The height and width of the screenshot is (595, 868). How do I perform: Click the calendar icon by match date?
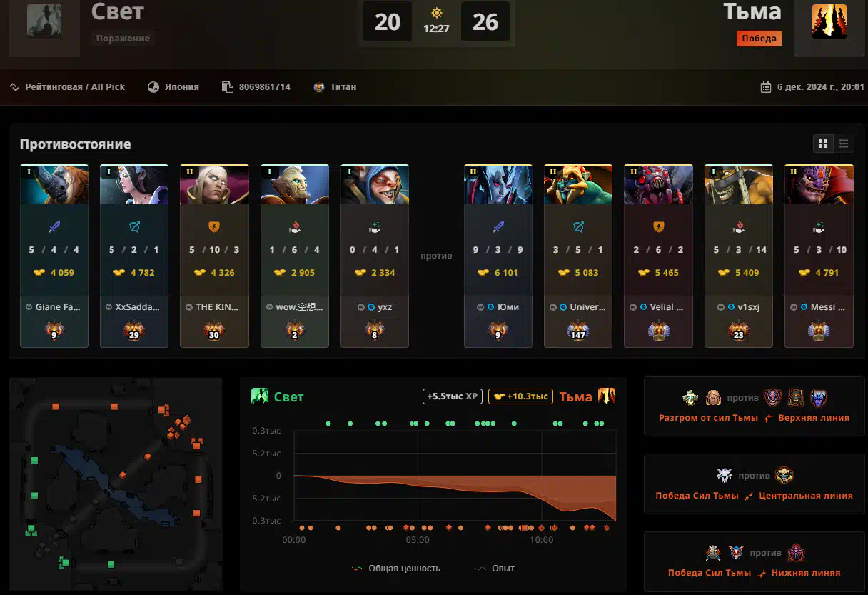tap(766, 87)
